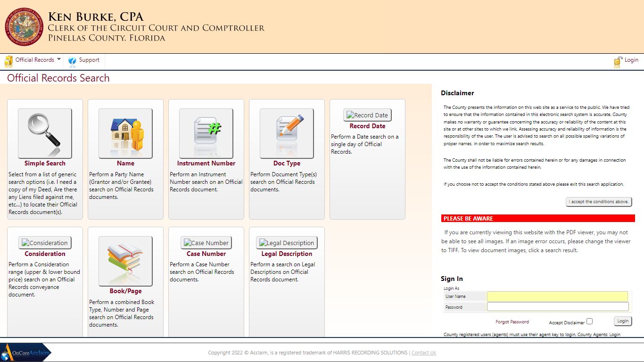
Task: Check the Accept Disclaimer checkbox
Action: (x=589, y=321)
